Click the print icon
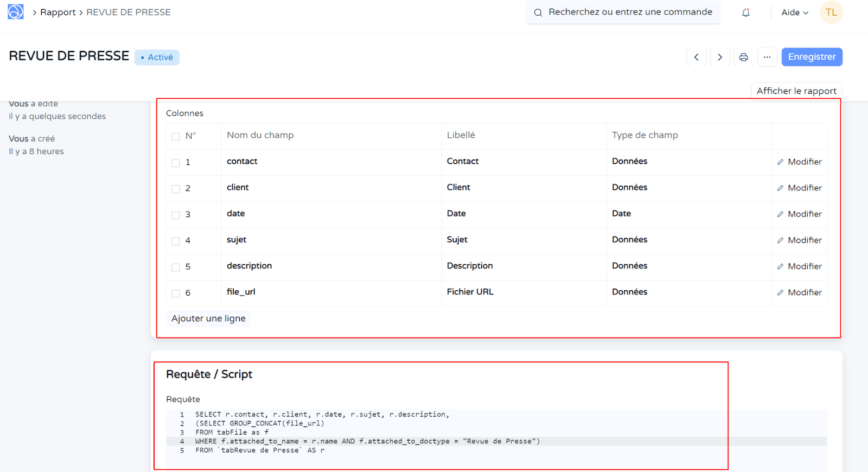 (743, 57)
